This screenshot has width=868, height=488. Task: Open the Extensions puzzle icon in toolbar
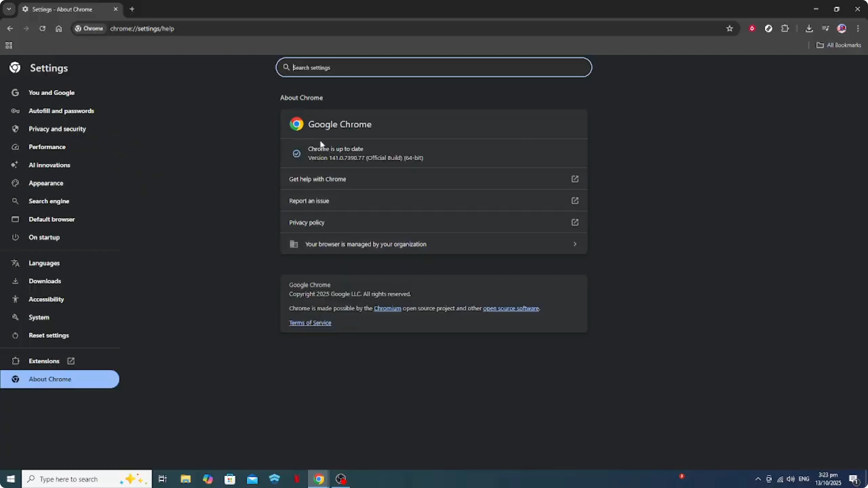coord(785,29)
